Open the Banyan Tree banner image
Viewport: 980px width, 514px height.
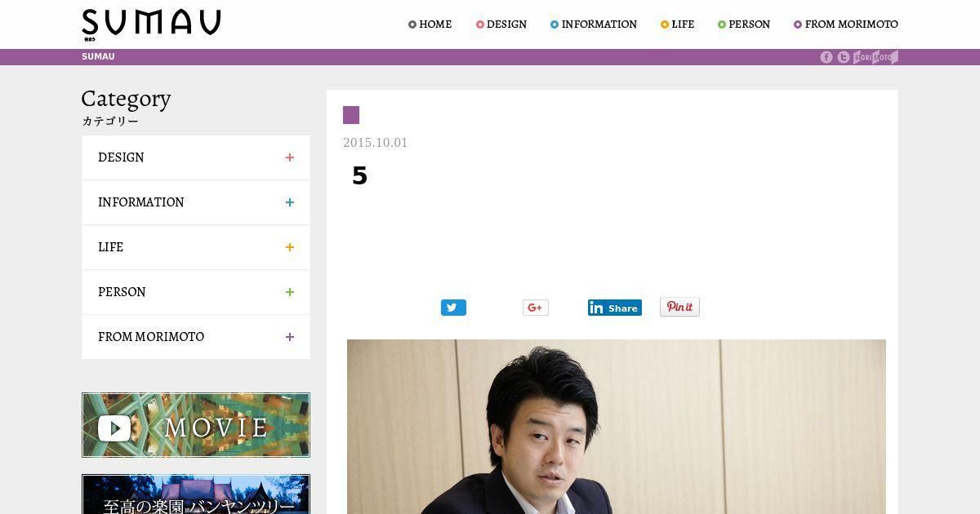(x=196, y=494)
